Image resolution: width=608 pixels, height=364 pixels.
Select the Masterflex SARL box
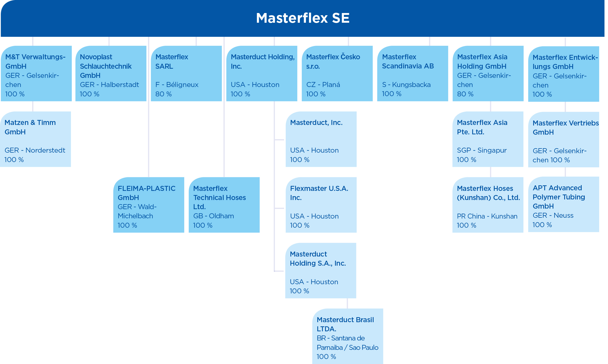click(186, 73)
